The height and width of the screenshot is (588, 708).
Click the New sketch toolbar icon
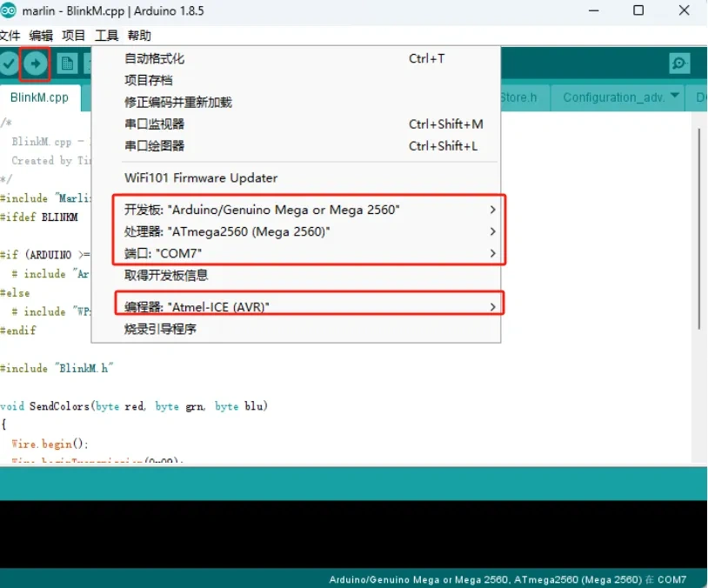[x=67, y=63]
